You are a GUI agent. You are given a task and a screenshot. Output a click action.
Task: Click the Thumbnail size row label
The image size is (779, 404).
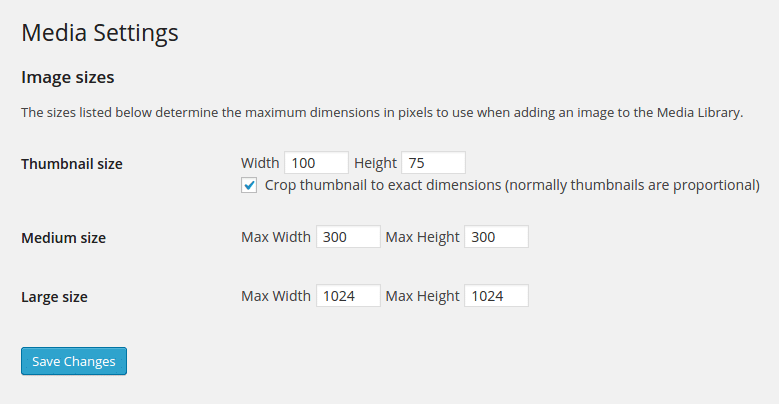(x=72, y=163)
